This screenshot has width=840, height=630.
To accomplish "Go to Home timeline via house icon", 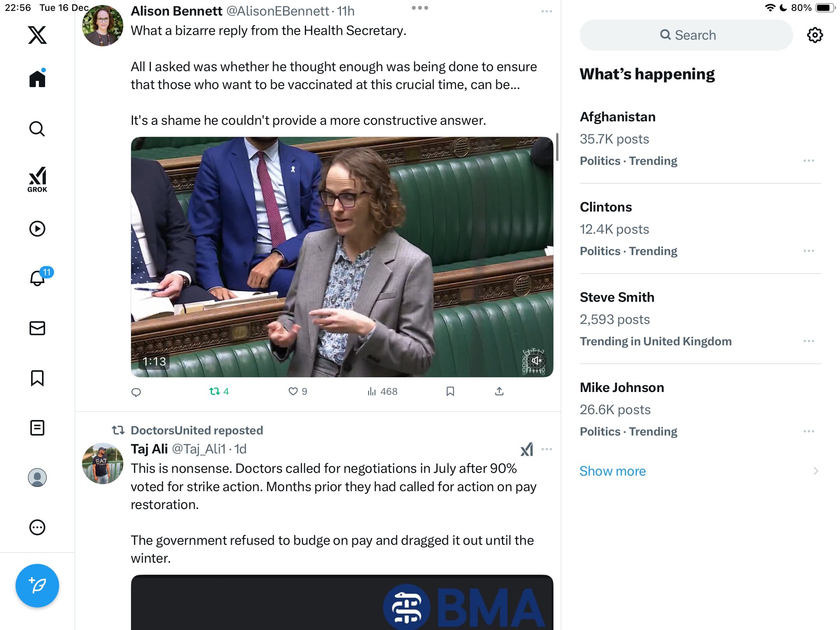I will click(37, 78).
